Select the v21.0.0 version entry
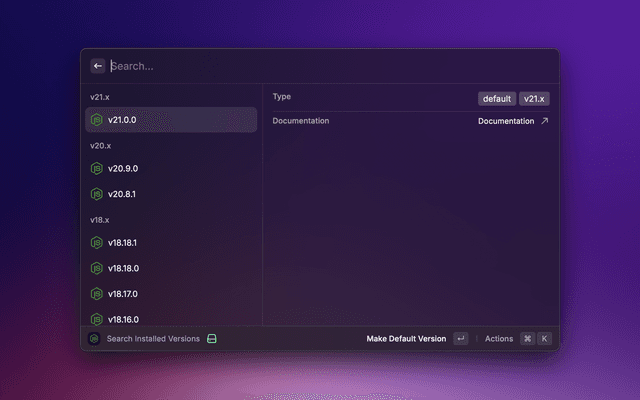The height and width of the screenshot is (400, 640). pos(170,120)
